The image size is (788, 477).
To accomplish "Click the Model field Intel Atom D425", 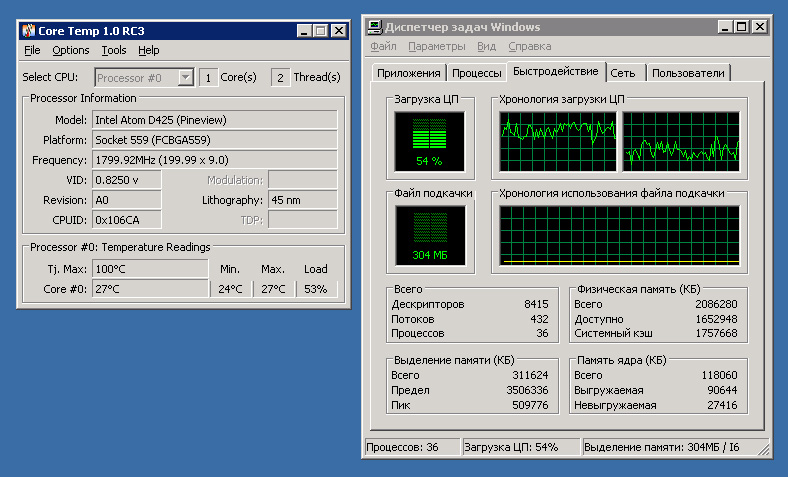I will tap(215, 120).
